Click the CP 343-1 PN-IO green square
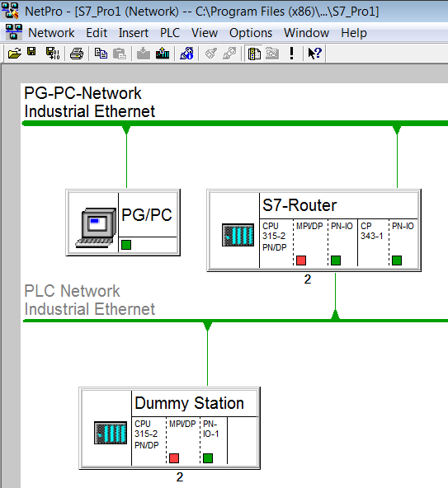 [x=397, y=260]
